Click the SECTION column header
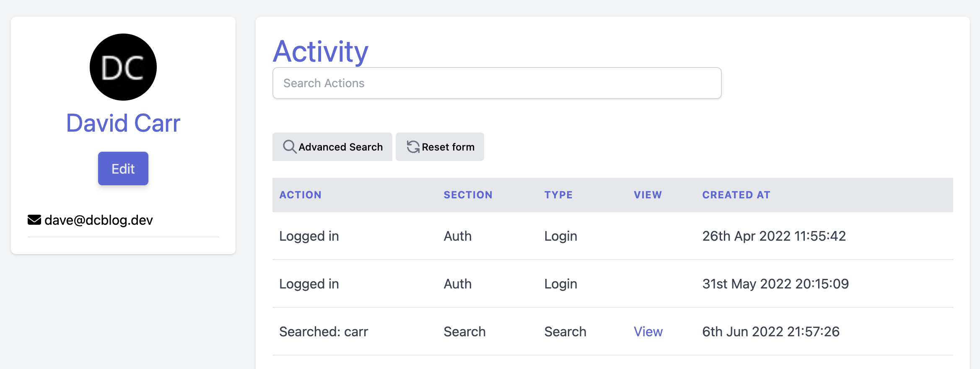 tap(468, 195)
